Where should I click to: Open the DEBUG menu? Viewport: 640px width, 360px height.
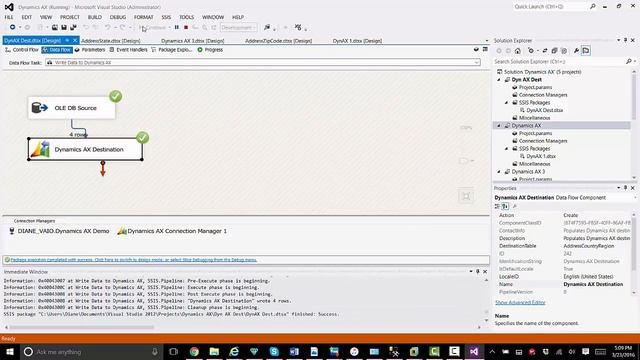pyautogui.click(x=118, y=17)
